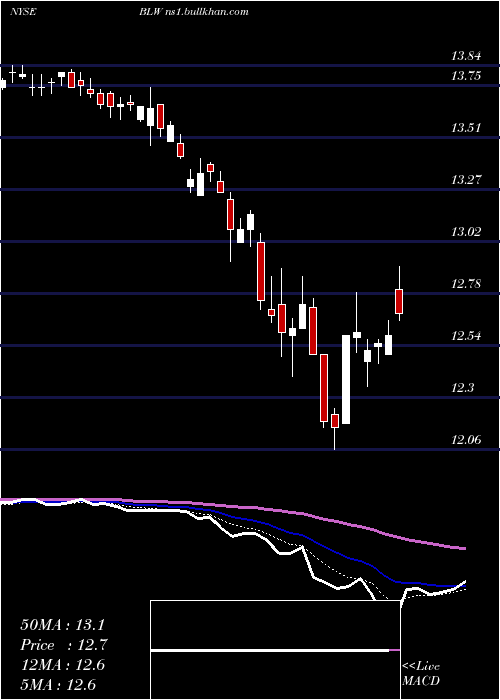Click the 12.3 price level label

coord(462,388)
